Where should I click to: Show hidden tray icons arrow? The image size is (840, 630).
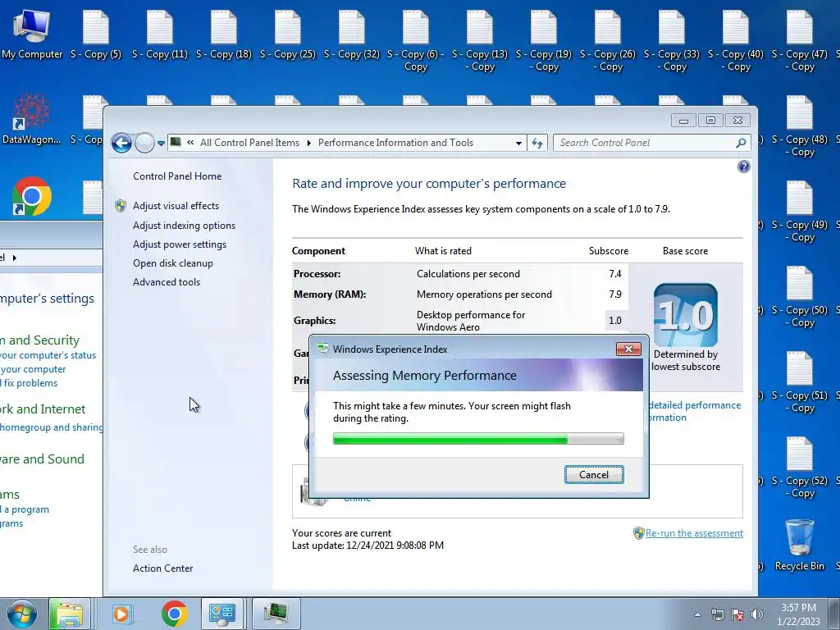click(x=697, y=615)
